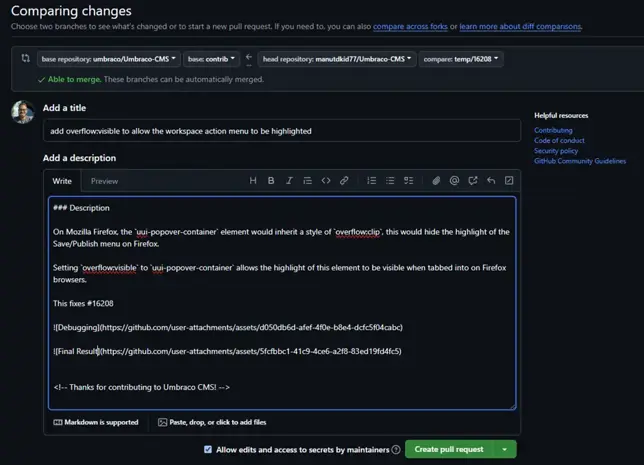
Task: Click the Debugging image markdown line
Action: click(x=228, y=327)
